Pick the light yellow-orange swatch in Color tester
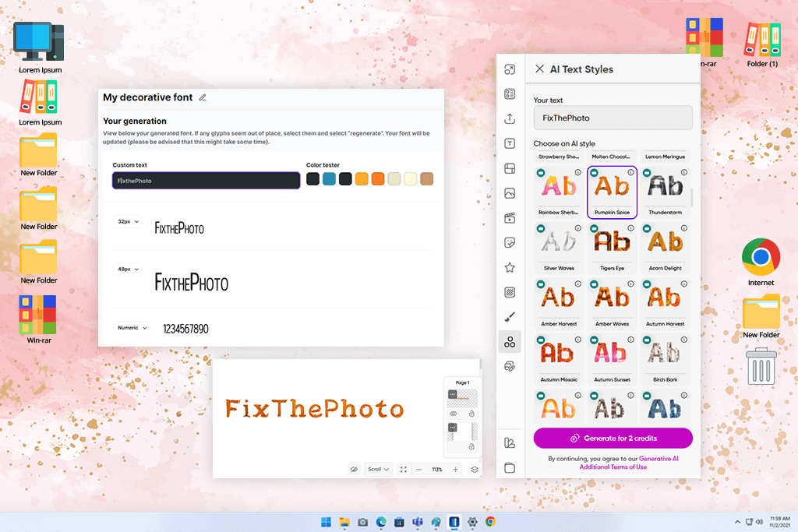Image resolution: width=798 pixels, height=532 pixels. [362, 179]
